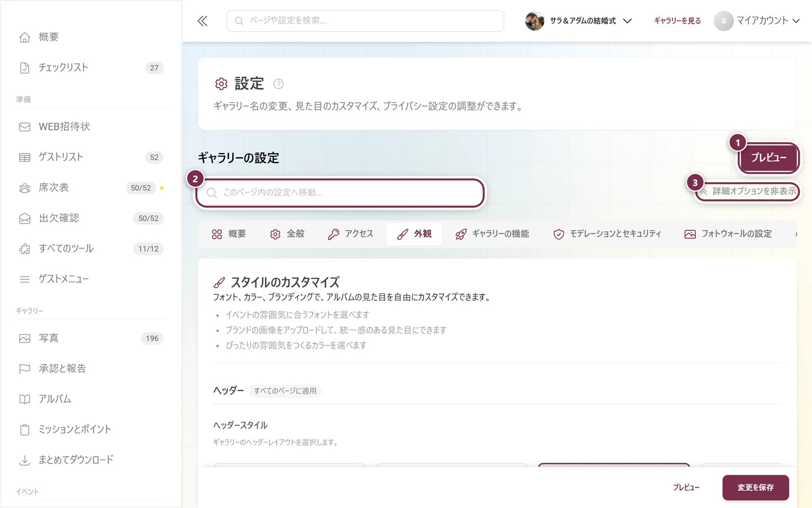This screenshot has height=508, width=812.
Task: Click the table icon for ゲストリスト
Action: [25, 157]
